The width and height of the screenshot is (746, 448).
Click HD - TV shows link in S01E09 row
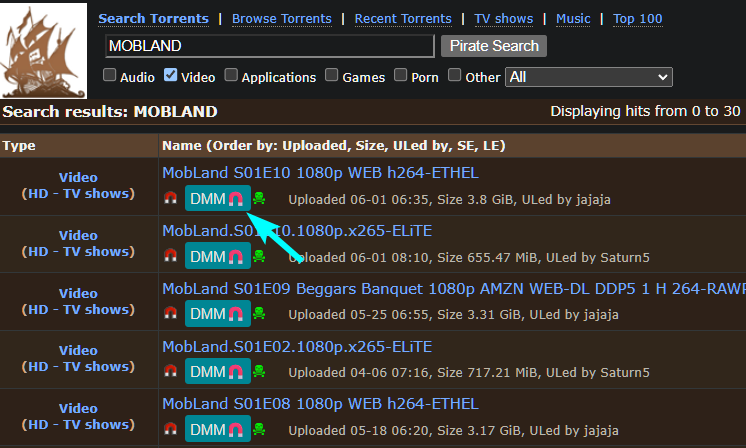78,310
